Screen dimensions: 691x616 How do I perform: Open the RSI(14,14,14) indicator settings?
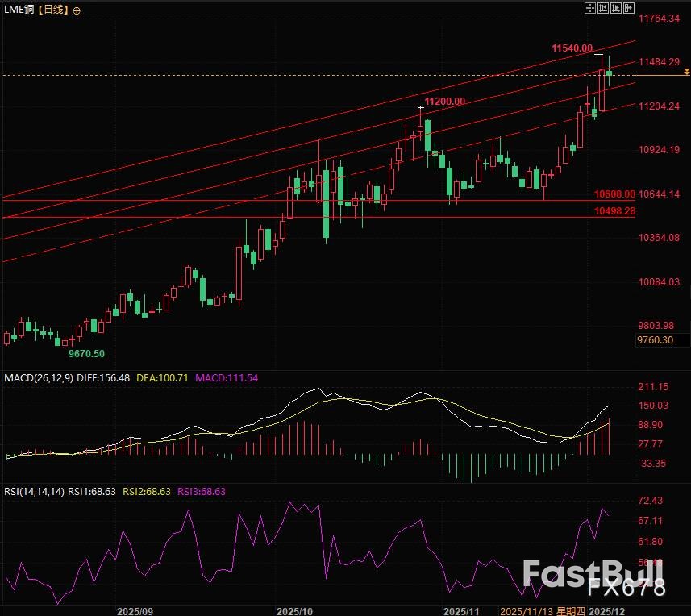(32, 490)
